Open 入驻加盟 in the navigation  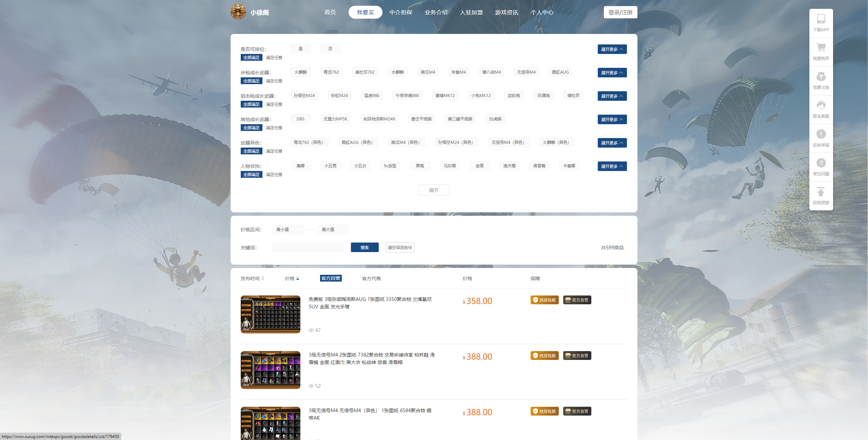coord(471,12)
